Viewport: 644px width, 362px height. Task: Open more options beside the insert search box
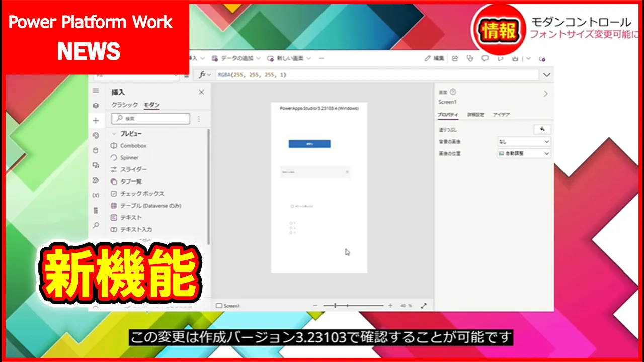point(198,119)
